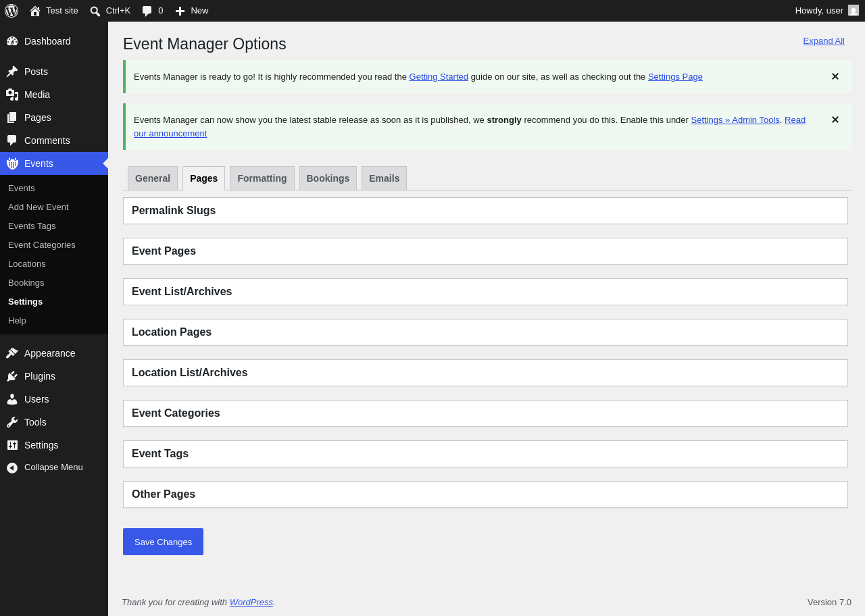Click the Appearance brush icon
This screenshot has width=865, height=616.
(12, 353)
